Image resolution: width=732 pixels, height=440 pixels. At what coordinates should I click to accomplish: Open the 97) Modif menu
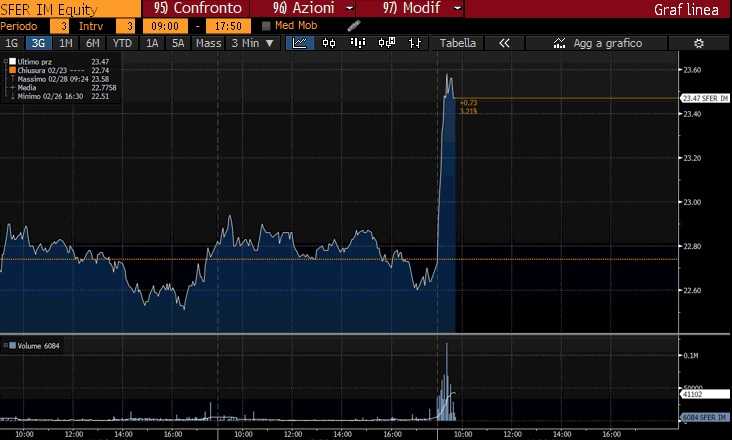point(411,8)
